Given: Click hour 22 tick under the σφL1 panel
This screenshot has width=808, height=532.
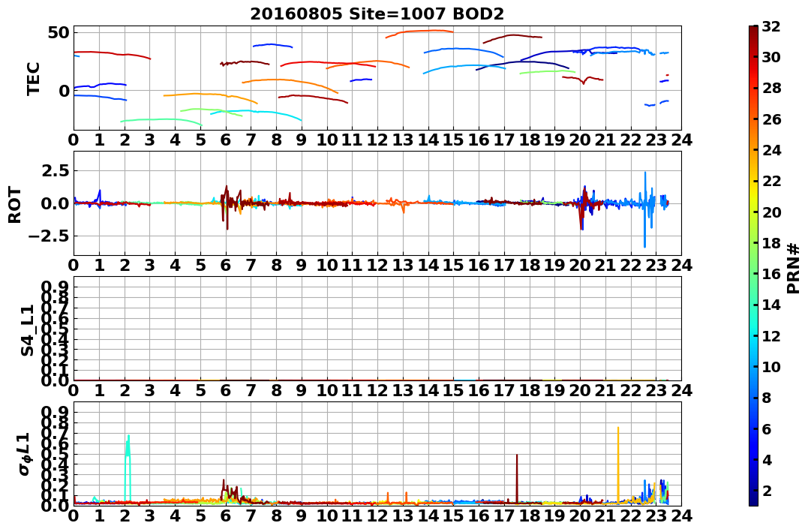Looking at the screenshot, I should click(631, 516).
